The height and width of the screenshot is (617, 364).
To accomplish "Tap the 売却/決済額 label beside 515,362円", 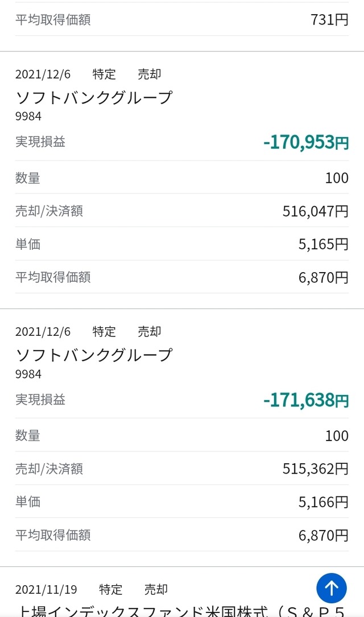I will point(49,468).
